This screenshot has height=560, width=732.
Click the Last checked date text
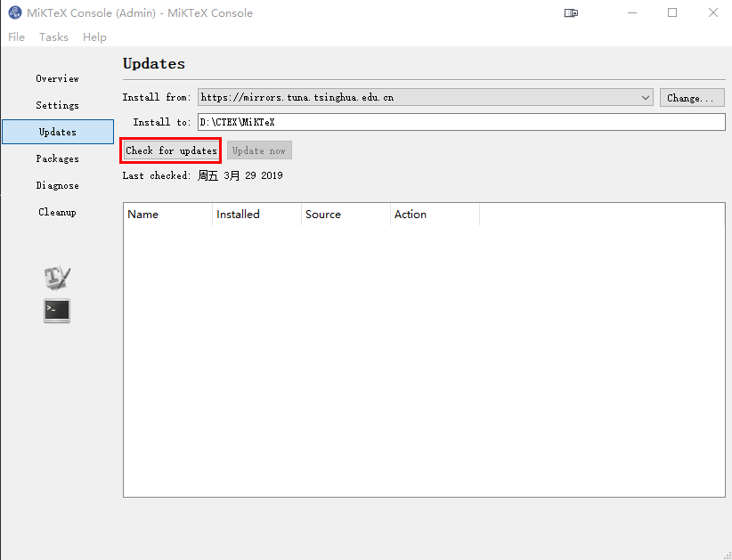240,175
